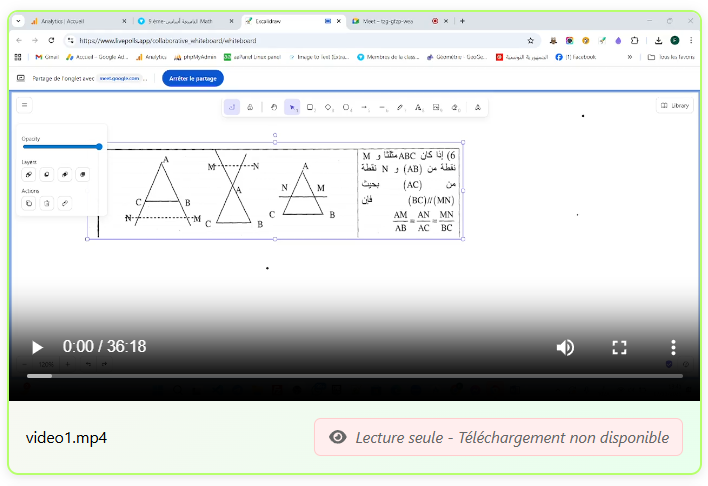708x486 pixels.
Task: Choose the pencil Draw tool
Action: (401, 107)
